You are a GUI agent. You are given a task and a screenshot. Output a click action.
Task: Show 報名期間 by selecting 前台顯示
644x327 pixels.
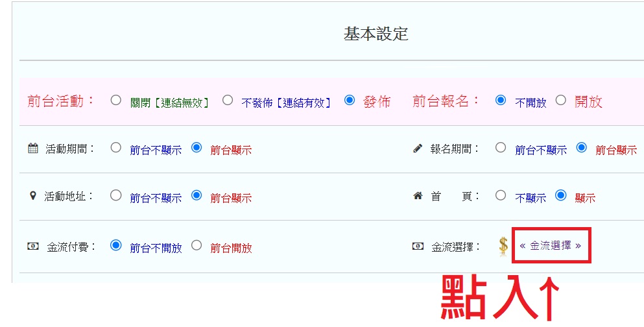pyautogui.click(x=582, y=148)
